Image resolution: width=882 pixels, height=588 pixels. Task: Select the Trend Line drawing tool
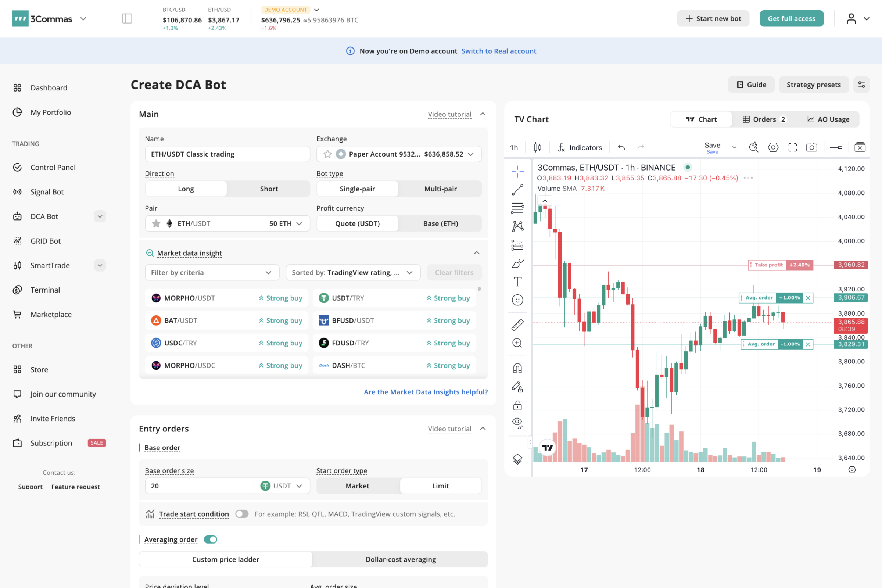517,189
